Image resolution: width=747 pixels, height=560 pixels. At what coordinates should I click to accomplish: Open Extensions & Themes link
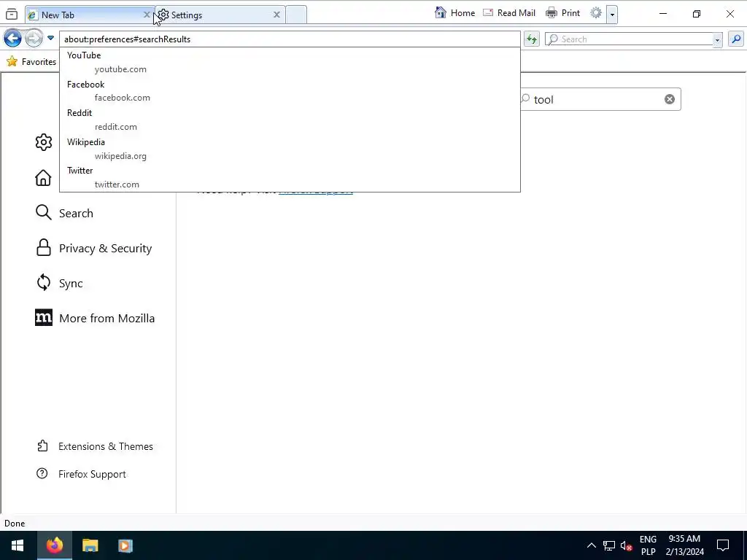(x=95, y=446)
